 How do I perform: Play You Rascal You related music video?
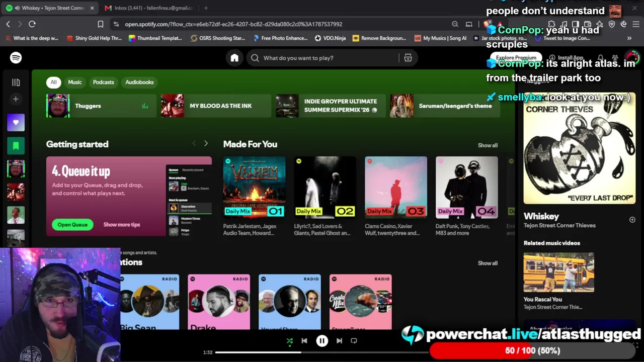[558, 272]
